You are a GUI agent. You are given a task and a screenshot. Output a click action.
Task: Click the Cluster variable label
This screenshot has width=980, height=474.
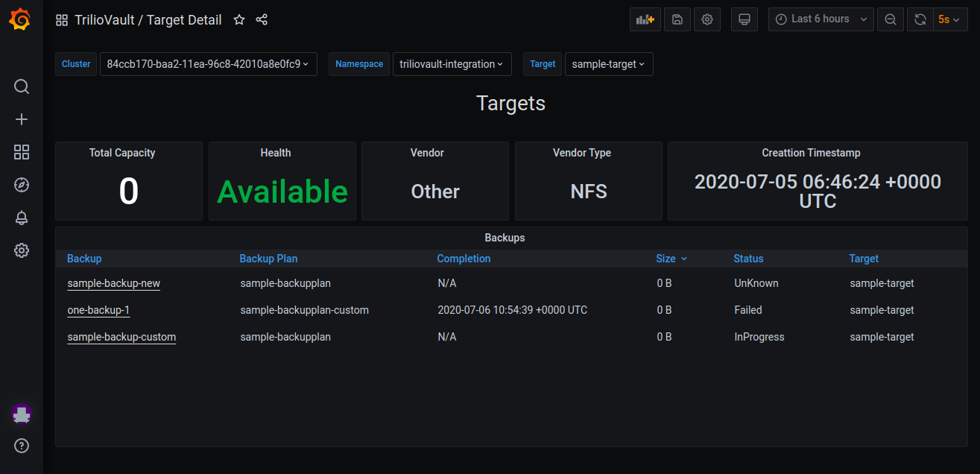pyautogui.click(x=76, y=64)
